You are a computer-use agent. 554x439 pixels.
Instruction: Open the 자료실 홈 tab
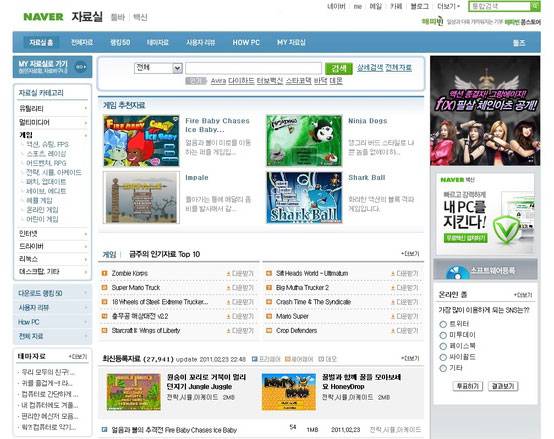[x=41, y=42]
